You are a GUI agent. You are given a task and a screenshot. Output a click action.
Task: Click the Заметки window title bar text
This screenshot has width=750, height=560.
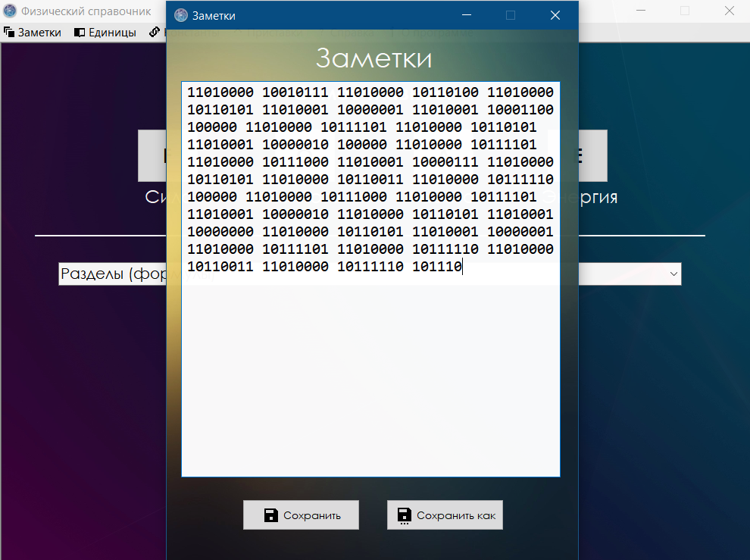[214, 16]
